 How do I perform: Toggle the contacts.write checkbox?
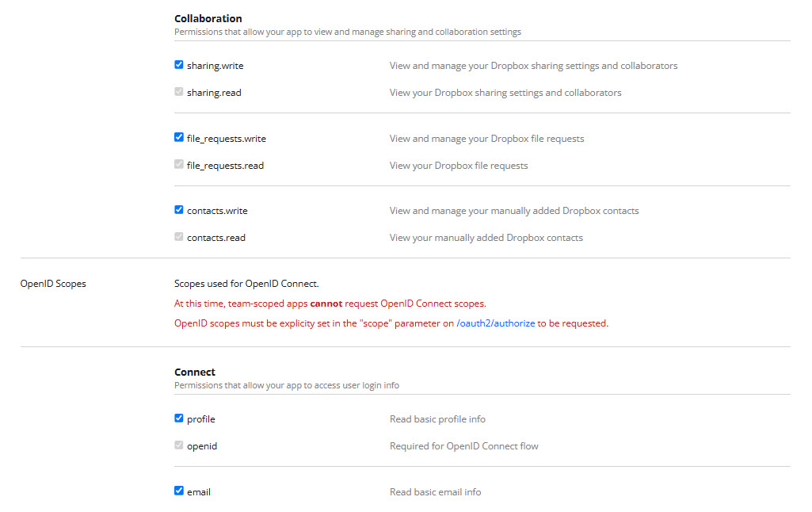tap(179, 210)
